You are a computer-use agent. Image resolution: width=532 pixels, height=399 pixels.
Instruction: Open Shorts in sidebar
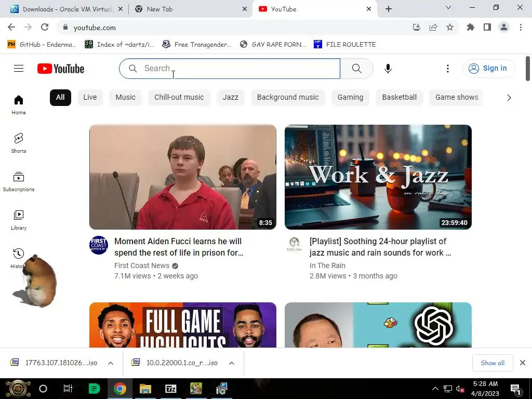point(19,143)
